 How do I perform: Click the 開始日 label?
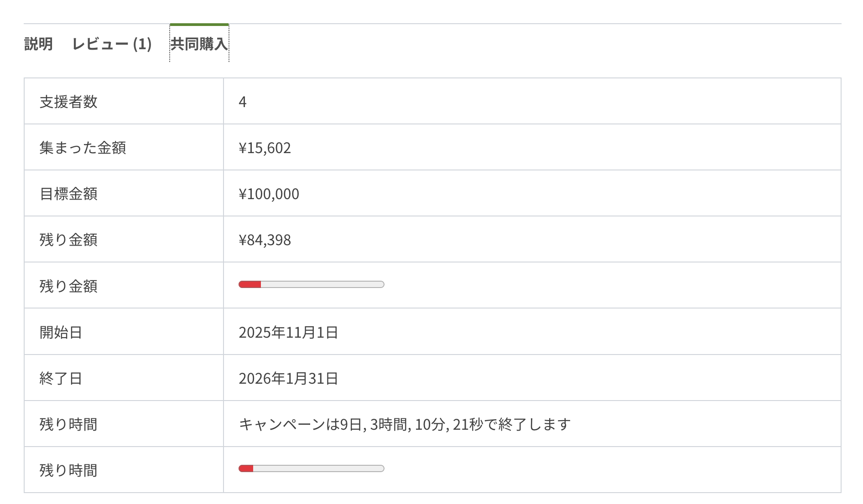[x=61, y=332]
